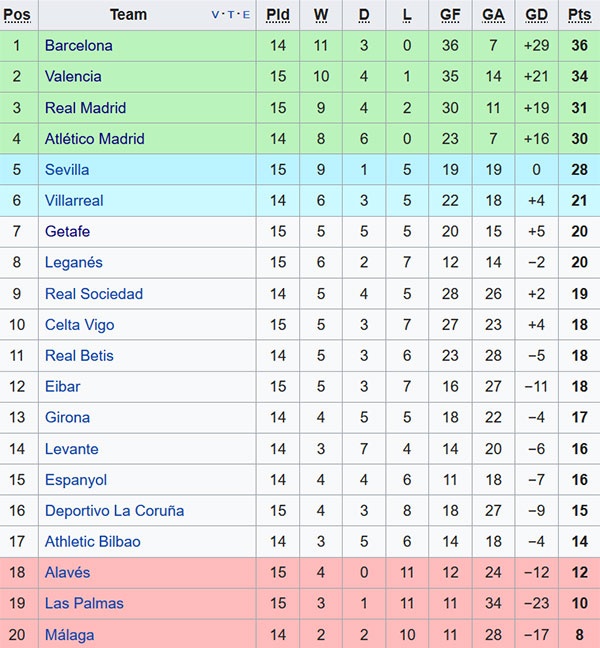Click the Málaga team link
600x648 pixels.
[x=70, y=634]
